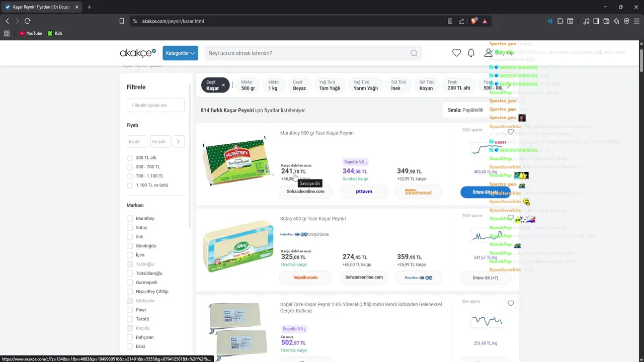644x362 pixels.
Task: Open favorites heart icon in site header
Action: (x=456, y=53)
